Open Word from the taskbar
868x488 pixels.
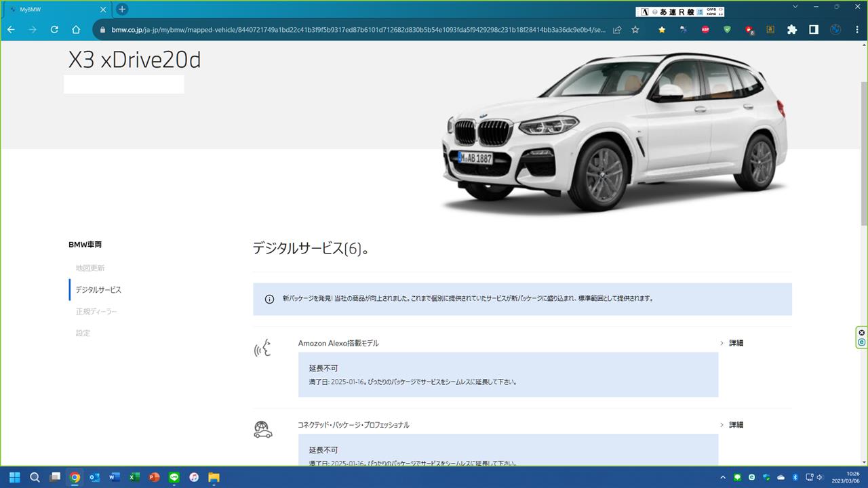[114, 477]
